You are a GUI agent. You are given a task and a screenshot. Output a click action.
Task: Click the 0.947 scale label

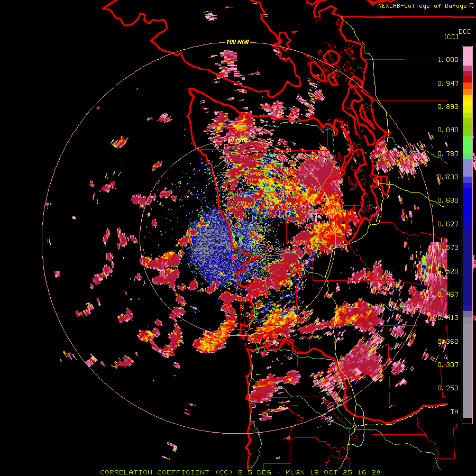[x=448, y=83]
